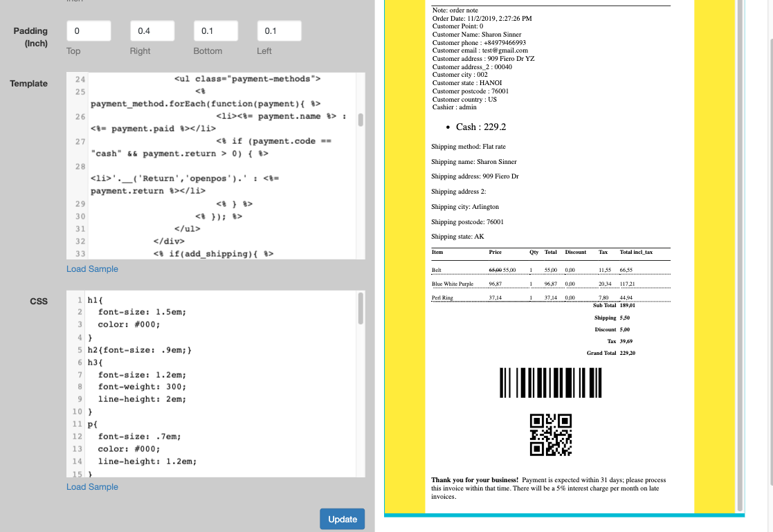Click the barcode image in the receipt preview

coord(550,383)
